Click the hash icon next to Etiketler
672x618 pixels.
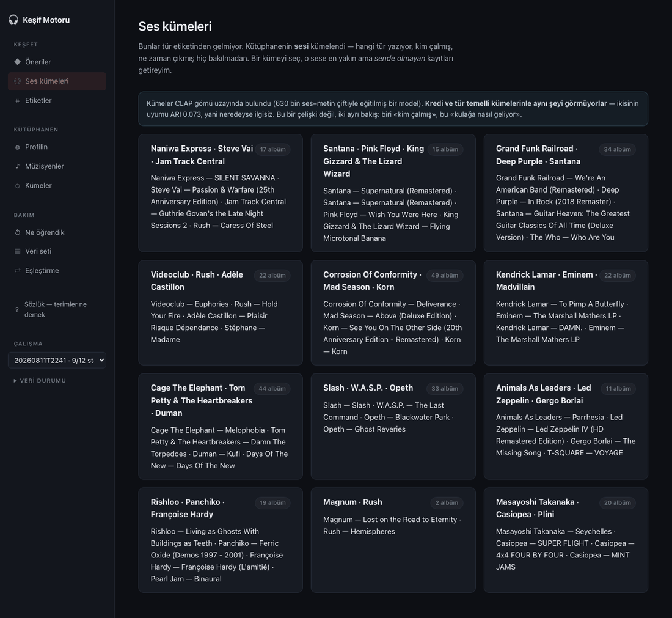pos(18,101)
